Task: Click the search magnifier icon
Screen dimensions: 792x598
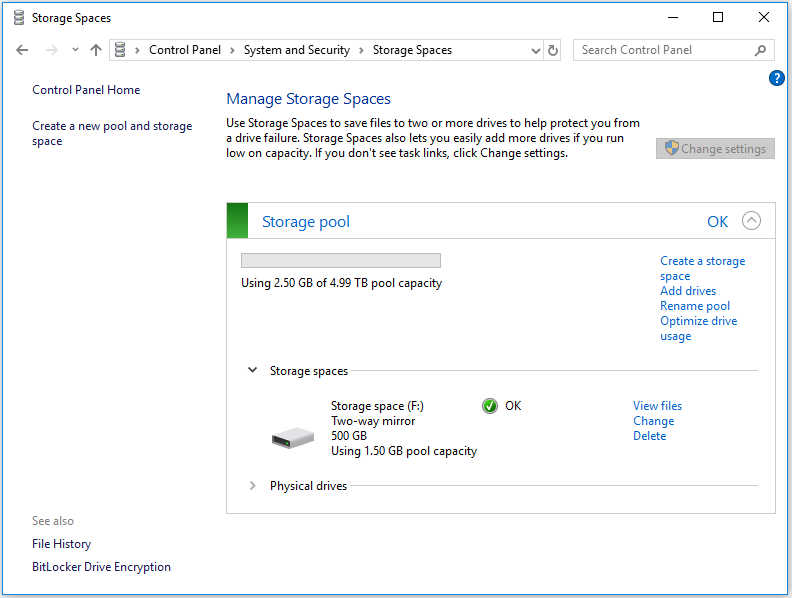Action: pos(760,50)
